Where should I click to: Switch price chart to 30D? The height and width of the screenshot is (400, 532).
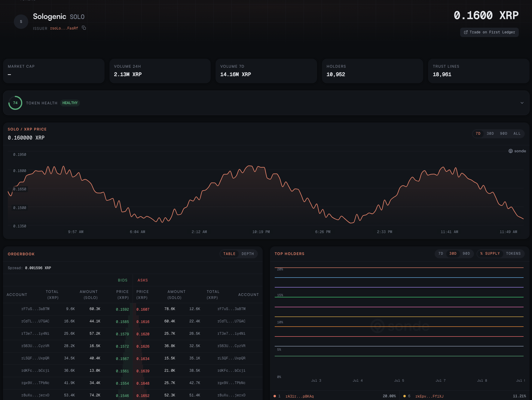[x=490, y=134]
